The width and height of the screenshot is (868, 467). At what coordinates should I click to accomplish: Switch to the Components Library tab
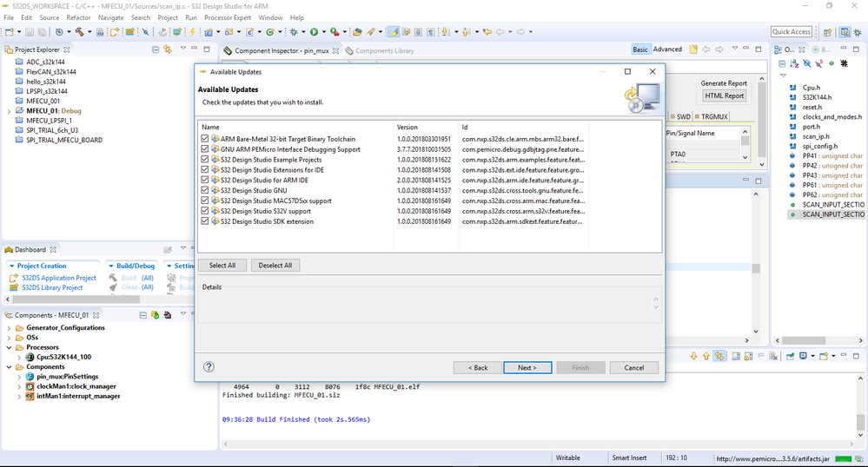coord(380,50)
